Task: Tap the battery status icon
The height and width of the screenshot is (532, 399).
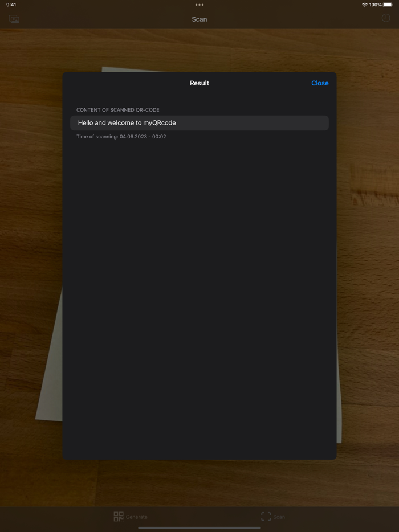Action: click(388, 5)
